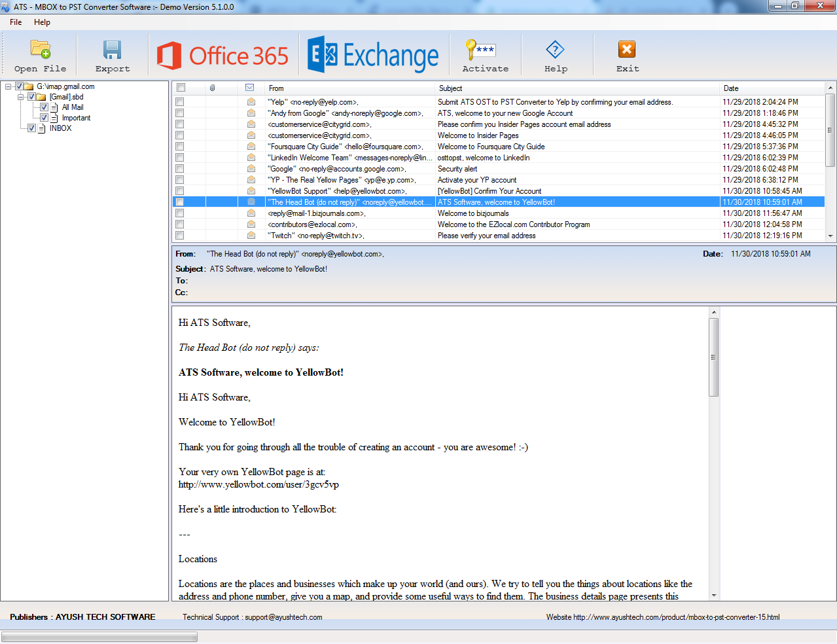Click the message body scroll-down arrow

(x=714, y=596)
